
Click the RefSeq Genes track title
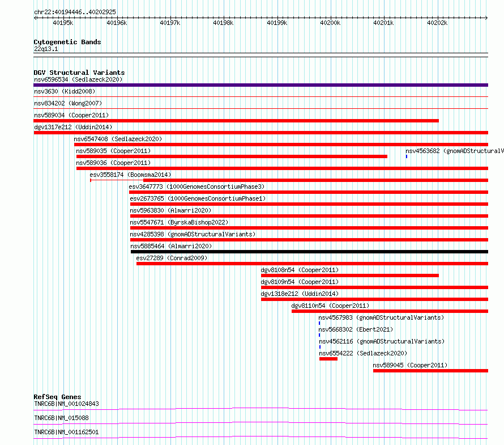click(57, 397)
